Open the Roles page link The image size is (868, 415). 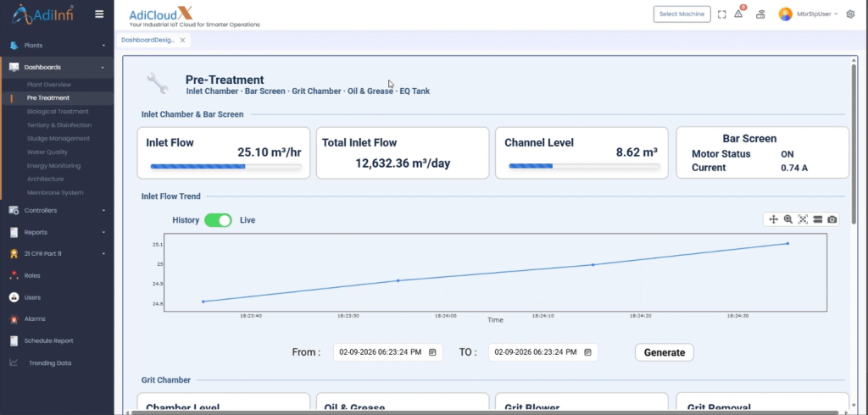coord(32,275)
